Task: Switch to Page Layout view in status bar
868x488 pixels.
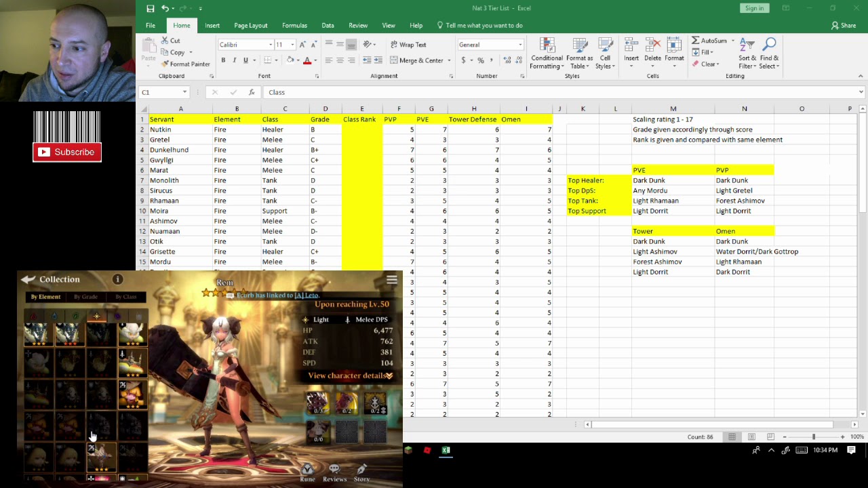Action: (751, 436)
